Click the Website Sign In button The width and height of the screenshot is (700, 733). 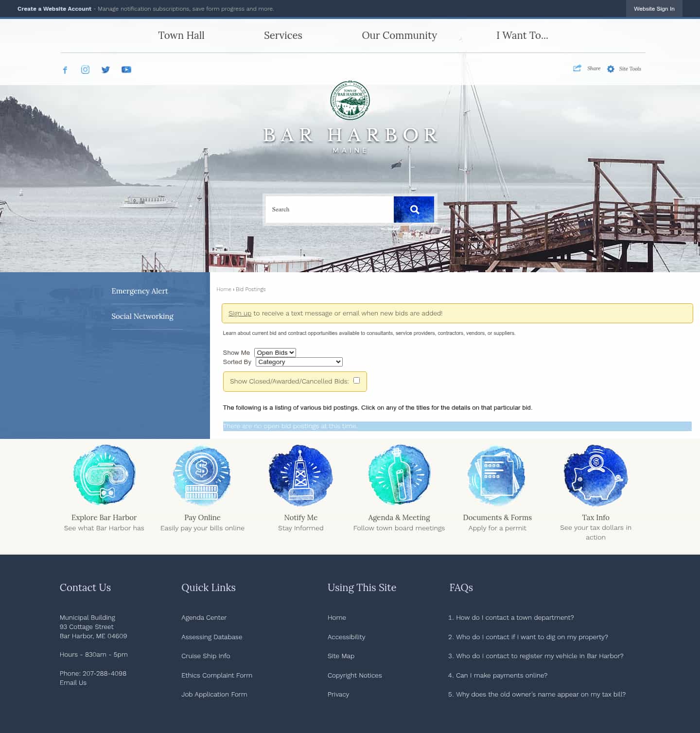click(654, 8)
